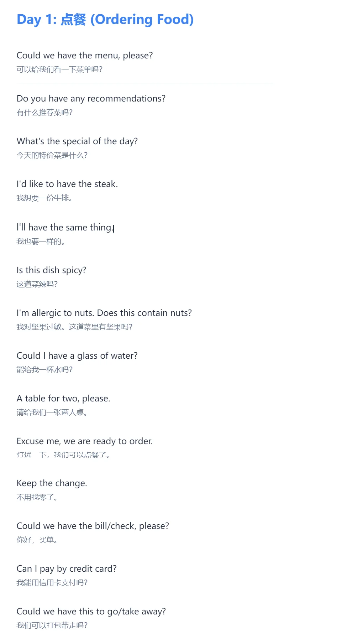Click Do you have any recommendations?
The height and width of the screenshot is (644, 347).
click(x=91, y=99)
